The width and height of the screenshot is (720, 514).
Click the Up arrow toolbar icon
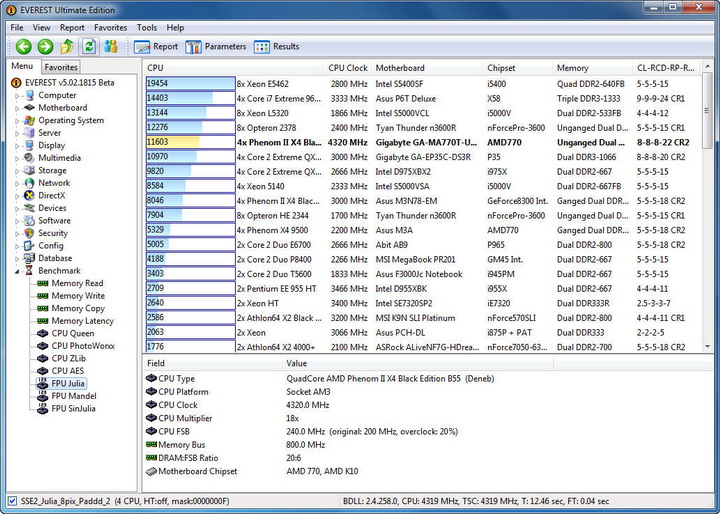click(x=67, y=46)
